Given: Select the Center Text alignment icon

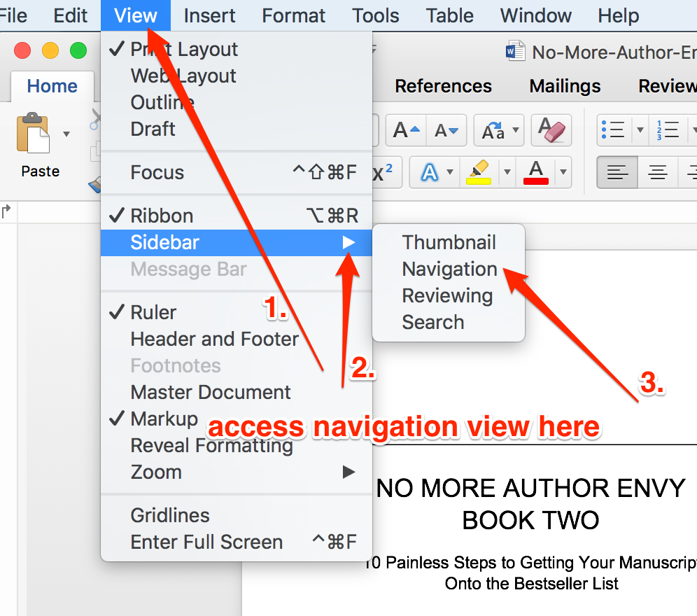Looking at the screenshot, I should click(x=658, y=172).
